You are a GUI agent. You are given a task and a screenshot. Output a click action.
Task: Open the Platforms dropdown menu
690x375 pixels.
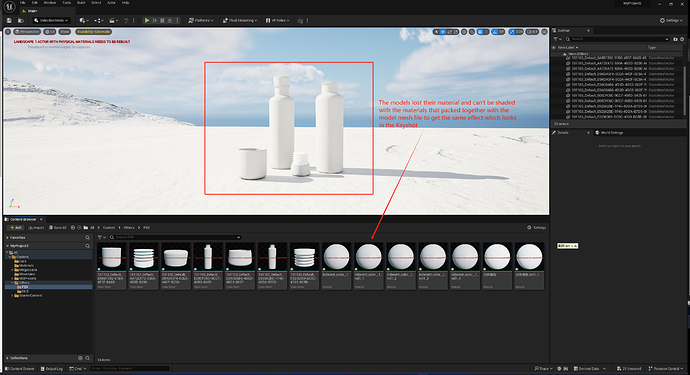point(201,20)
